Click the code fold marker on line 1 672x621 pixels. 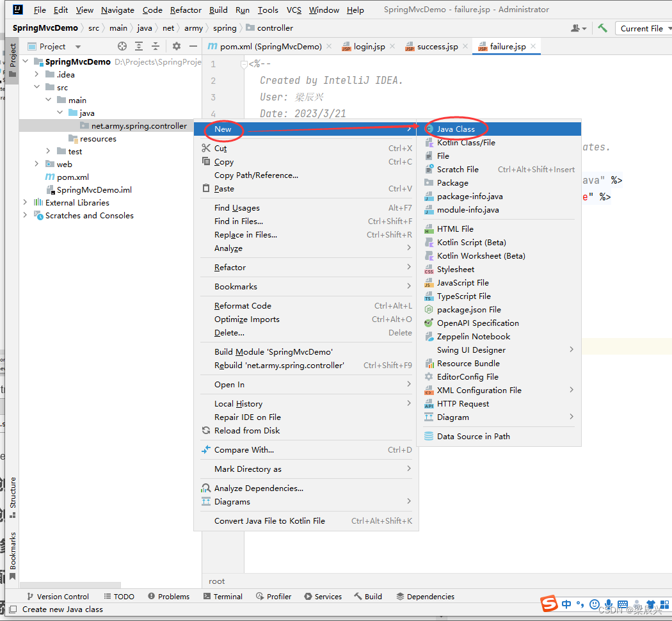tap(244, 64)
